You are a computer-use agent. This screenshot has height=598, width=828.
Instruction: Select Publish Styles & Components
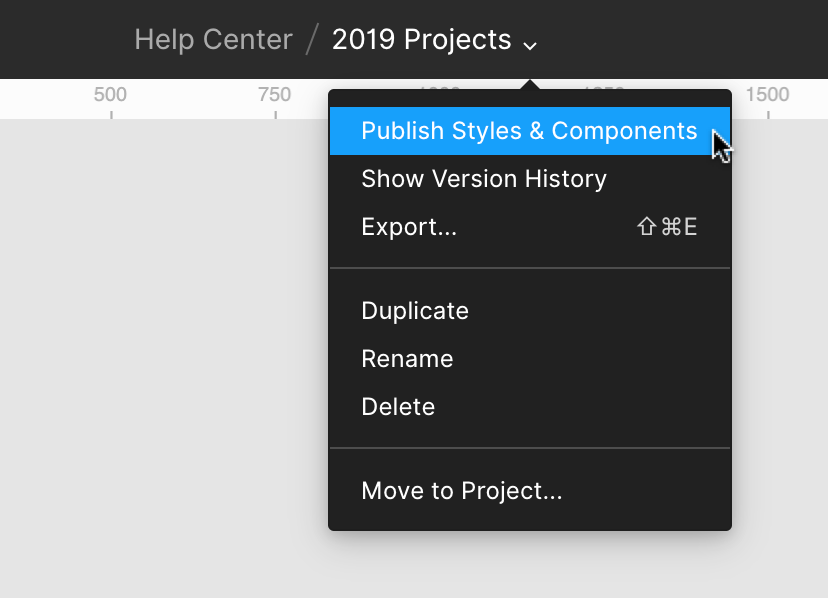click(x=528, y=131)
